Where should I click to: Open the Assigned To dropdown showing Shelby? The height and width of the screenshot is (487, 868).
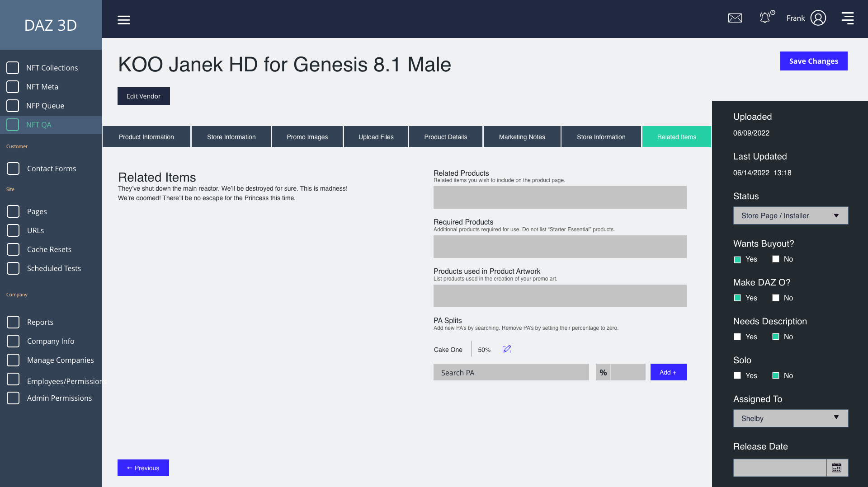(x=791, y=418)
